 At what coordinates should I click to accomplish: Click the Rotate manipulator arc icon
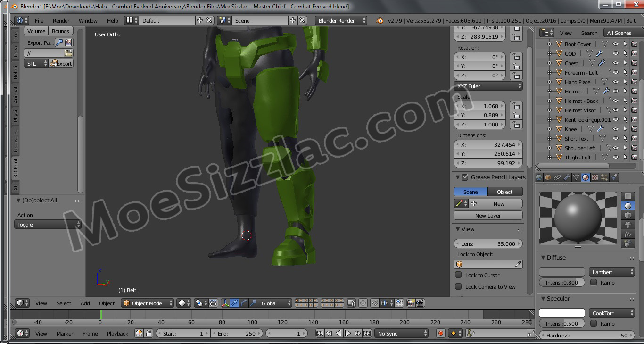pyautogui.click(x=244, y=303)
